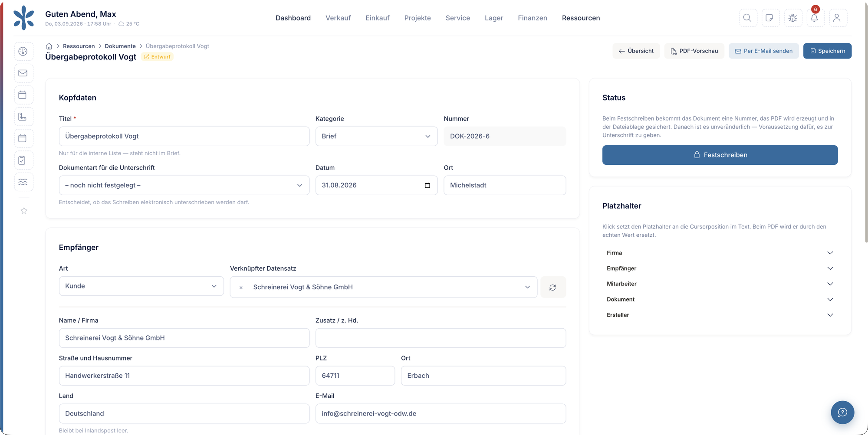Click Per E-Mail senden

coord(763,51)
